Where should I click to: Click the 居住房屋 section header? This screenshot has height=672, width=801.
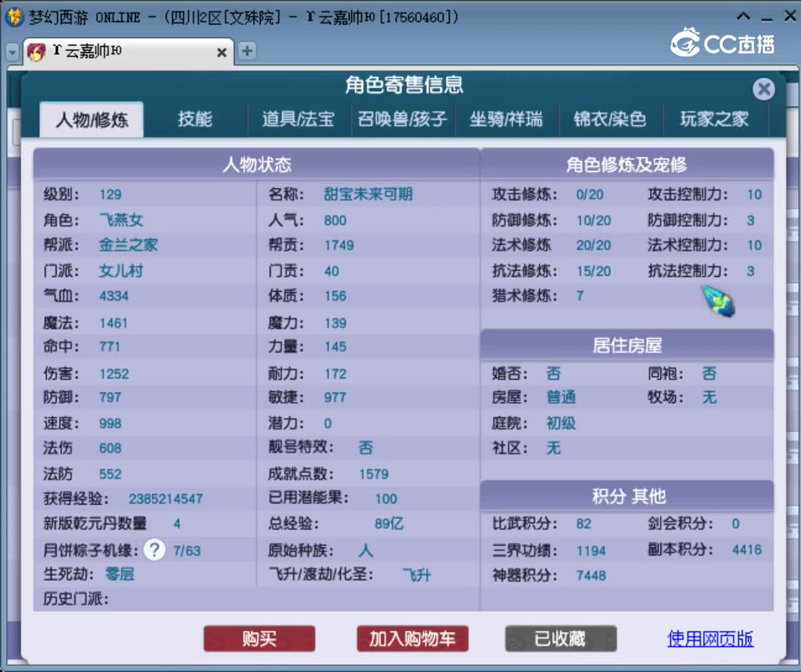point(627,345)
